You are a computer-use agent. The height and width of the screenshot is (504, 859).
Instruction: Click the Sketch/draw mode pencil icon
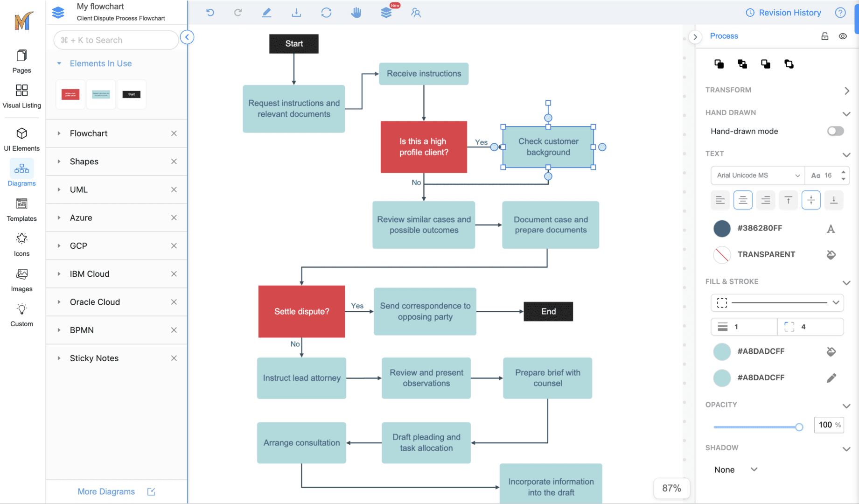[x=266, y=12]
